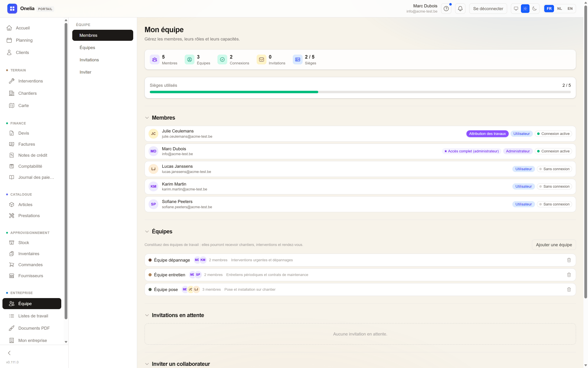Image resolution: width=588 pixels, height=368 pixels.
Task: Collapse Invitations en attente section
Action: tap(147, 315)
